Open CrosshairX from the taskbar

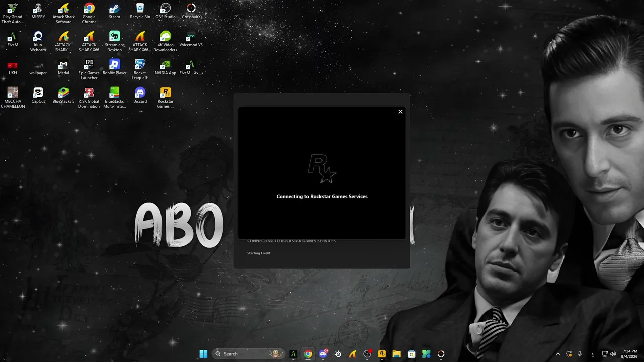click(441, 354)
